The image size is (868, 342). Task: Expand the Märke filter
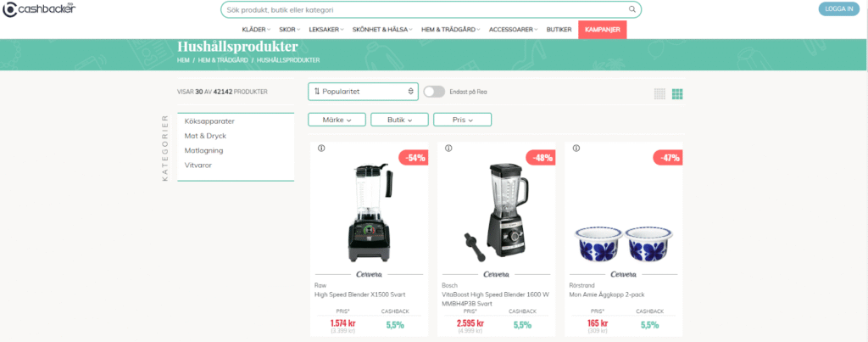click(x=337, y=120)
